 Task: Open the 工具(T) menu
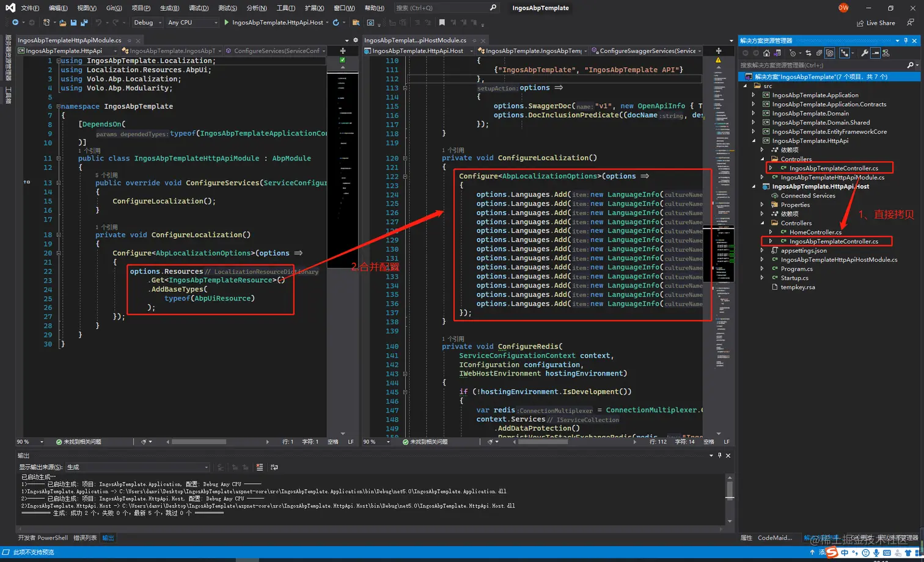[285, 8]
